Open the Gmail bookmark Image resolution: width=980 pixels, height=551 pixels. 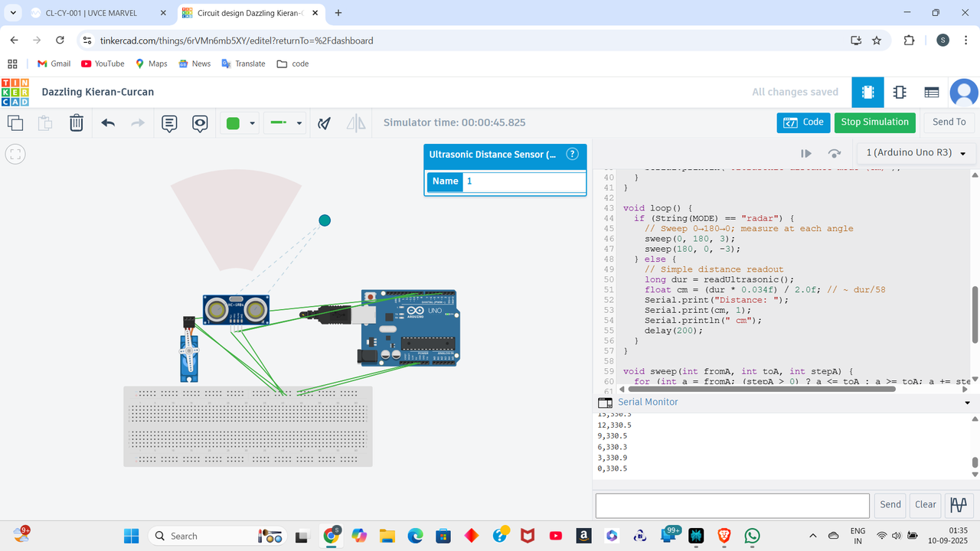(x=53, y=64)
